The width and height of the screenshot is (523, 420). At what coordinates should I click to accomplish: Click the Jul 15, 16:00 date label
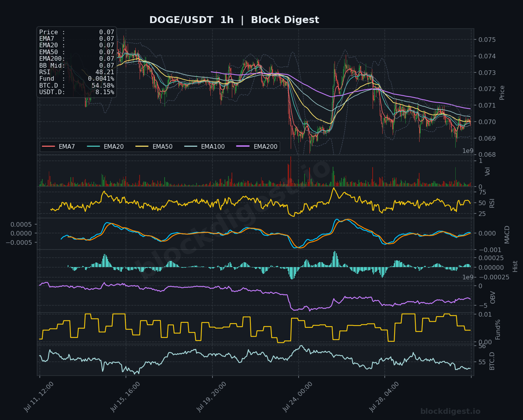coord(125,397)
